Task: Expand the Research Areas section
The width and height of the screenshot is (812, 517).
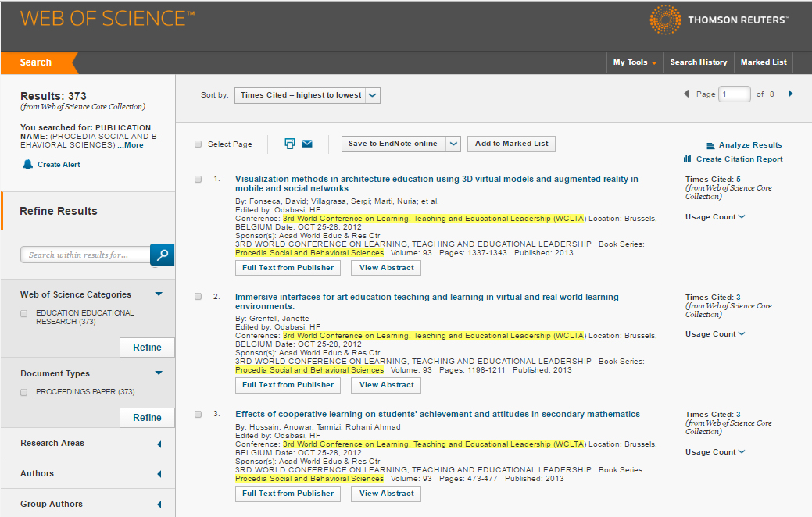Action: (x=159, y=444)
